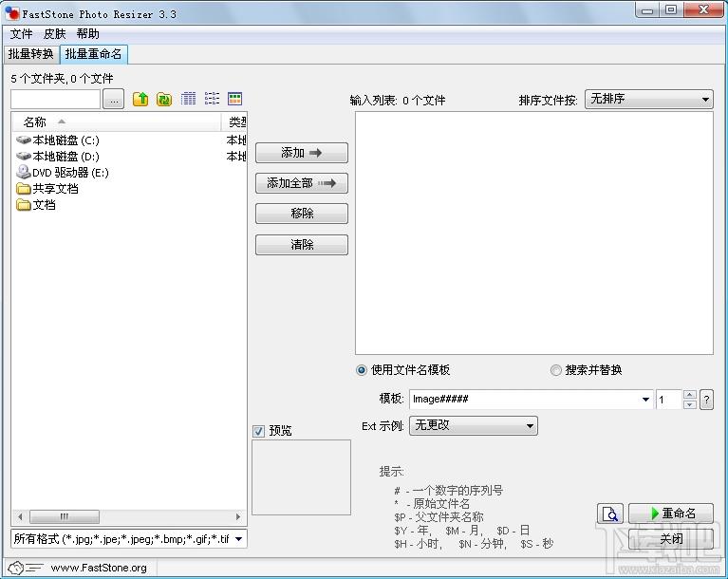The width and height of the screenshot is (728, 579).
Task: Select 搜索并替换 radio option
Action: click(x=556, y=370)
